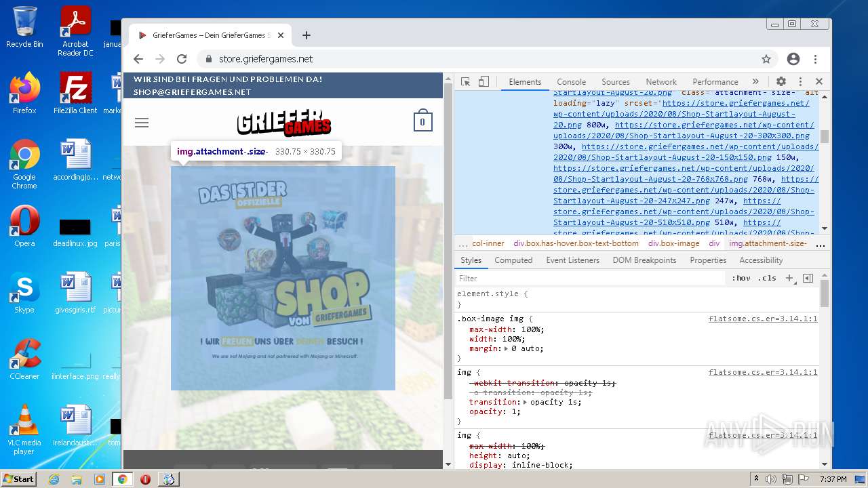Toggle .cls element classes panel
The image size is (868, 488).
click(768, 278)
